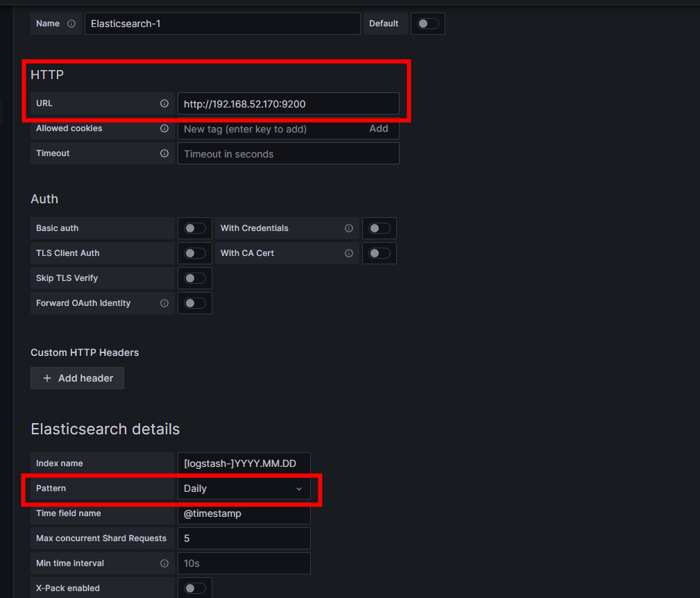Enable the X-Pack enabled switch
Screen dimensions: 700x598
(195, 588)
